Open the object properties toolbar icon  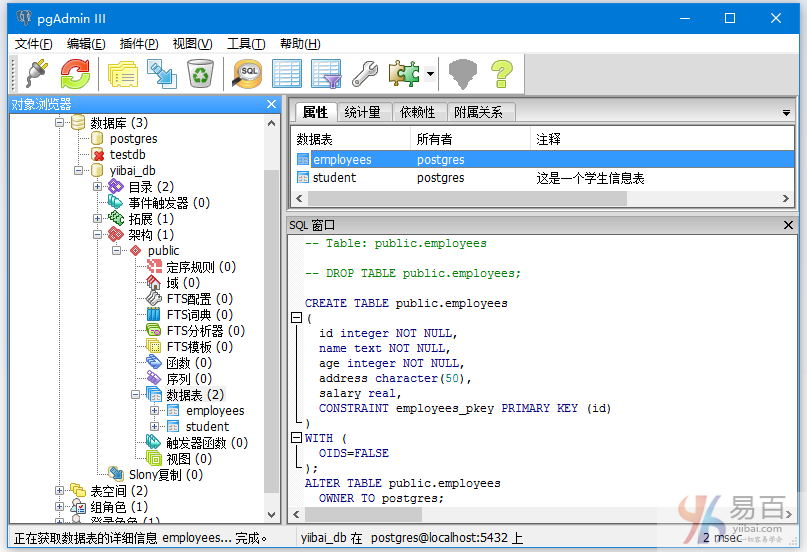[x=122, y=73]
